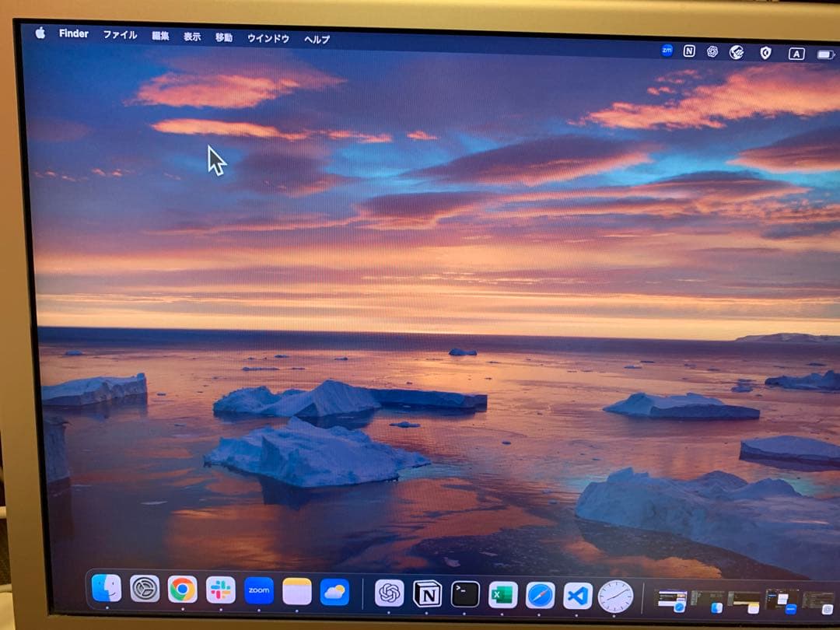Open the Apple menu

(40, 33)
